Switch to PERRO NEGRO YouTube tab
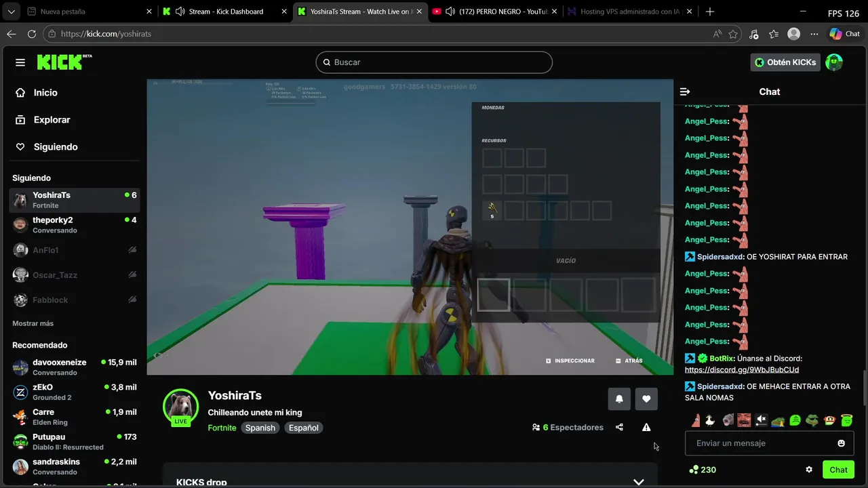Image resolution: width=868 pixels, height=488 pixels. [495, 12]
